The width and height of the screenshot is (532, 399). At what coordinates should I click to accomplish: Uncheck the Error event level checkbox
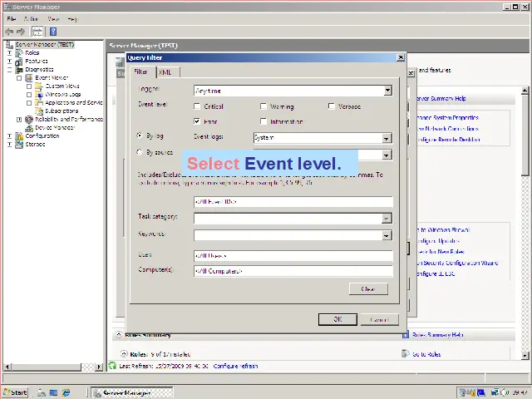197,121
